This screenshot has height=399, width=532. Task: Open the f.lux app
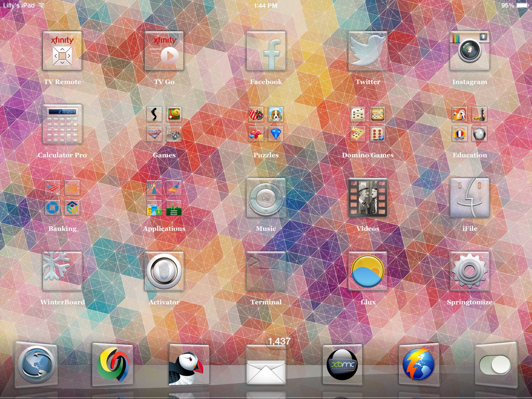[x=368, y=271]
